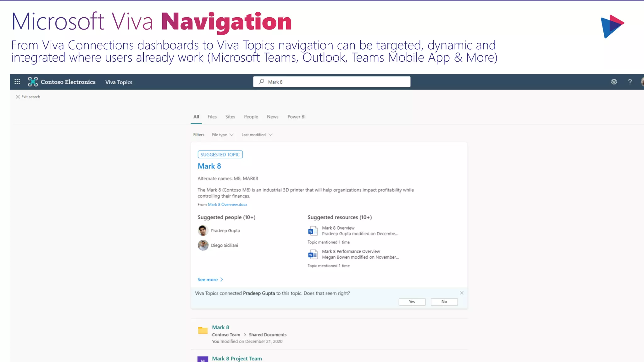Click Diego Siciliani's profile photo

click(203, 245)
